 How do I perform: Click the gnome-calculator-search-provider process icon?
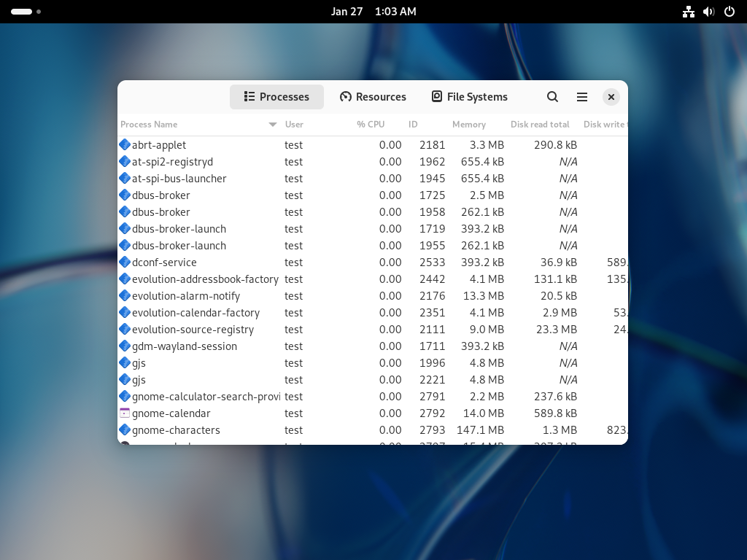125,396
